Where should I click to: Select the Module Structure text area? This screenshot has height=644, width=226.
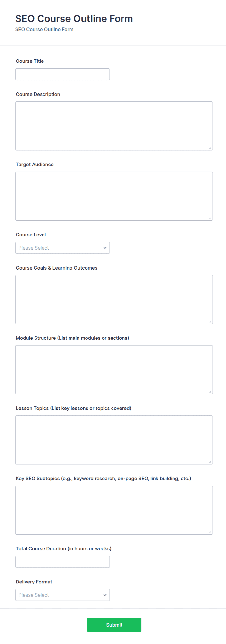pos(114,370)
